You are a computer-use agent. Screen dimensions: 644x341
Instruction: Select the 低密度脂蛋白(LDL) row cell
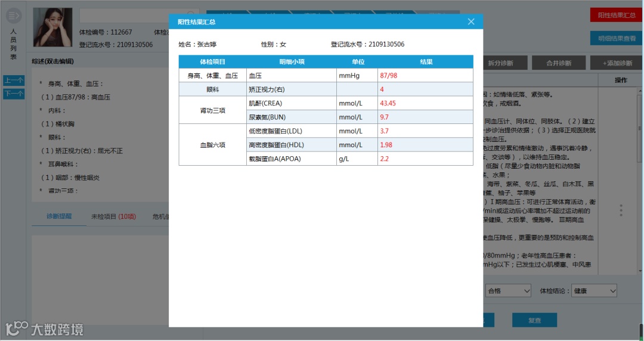click(x=292, y=131)
